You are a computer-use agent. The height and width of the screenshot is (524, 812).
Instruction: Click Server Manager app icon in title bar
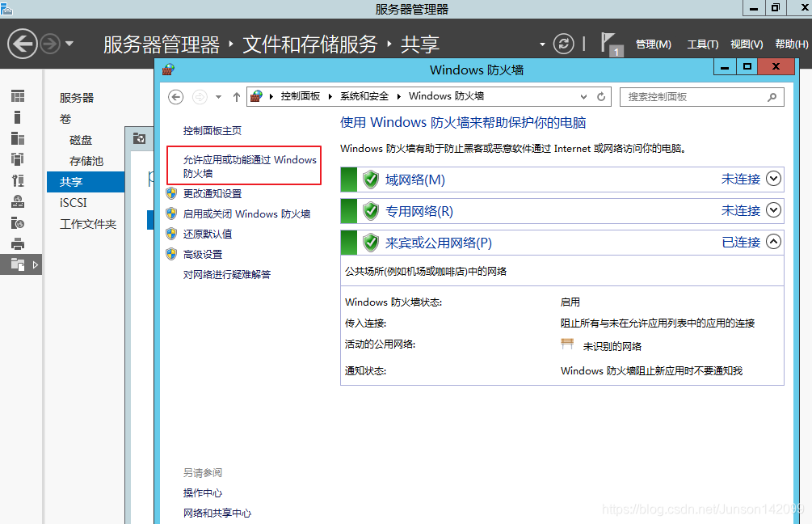coord(6,8)
